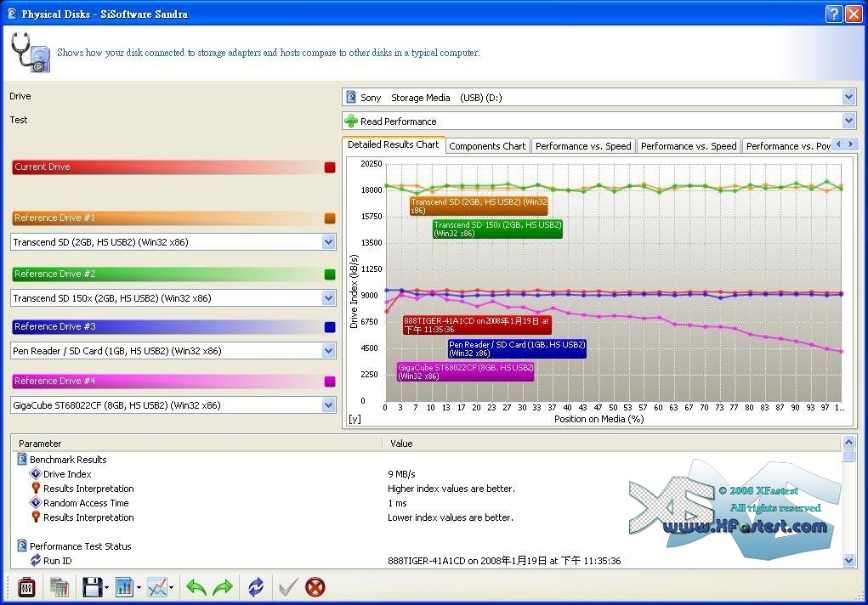Click the line graph icon in toolbar
The image size is (868, 605).
click(x=157, y=587)
